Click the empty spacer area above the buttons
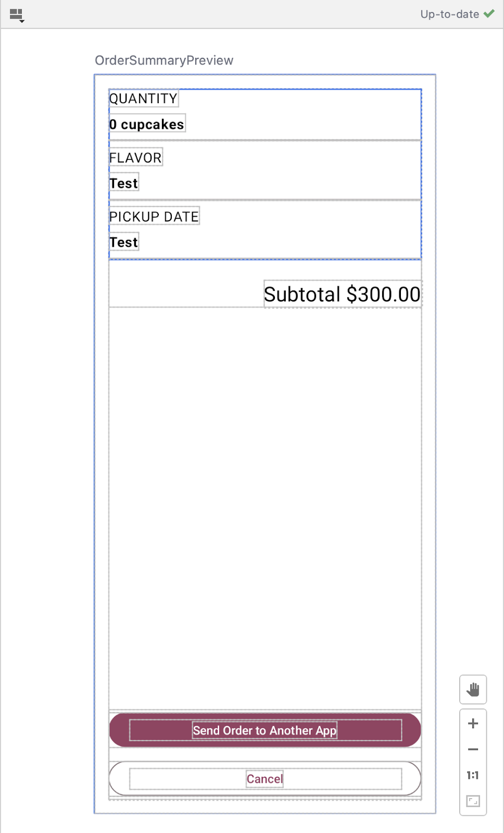504x833 pixels. pyautogui.click(x=265, y=508)
